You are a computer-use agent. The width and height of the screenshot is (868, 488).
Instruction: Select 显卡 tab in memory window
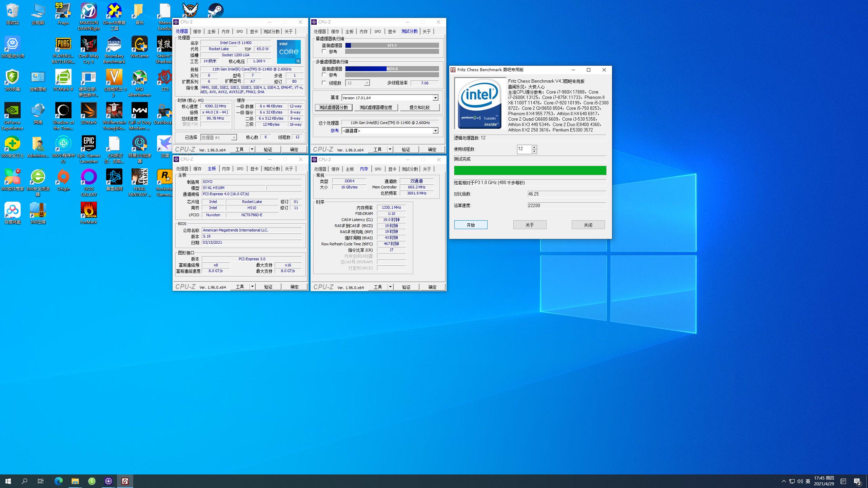392,169
